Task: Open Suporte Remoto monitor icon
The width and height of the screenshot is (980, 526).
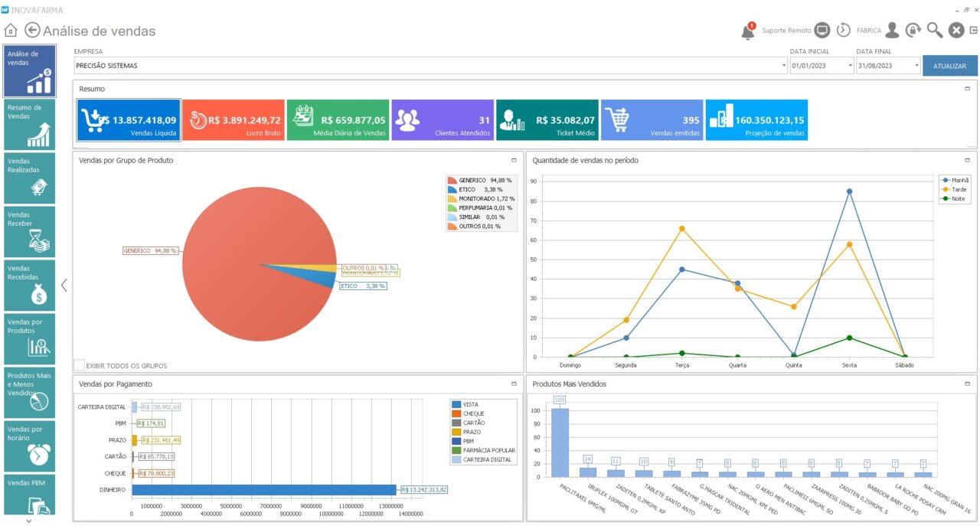Action: pyautogui.click(x=822, y=30)
